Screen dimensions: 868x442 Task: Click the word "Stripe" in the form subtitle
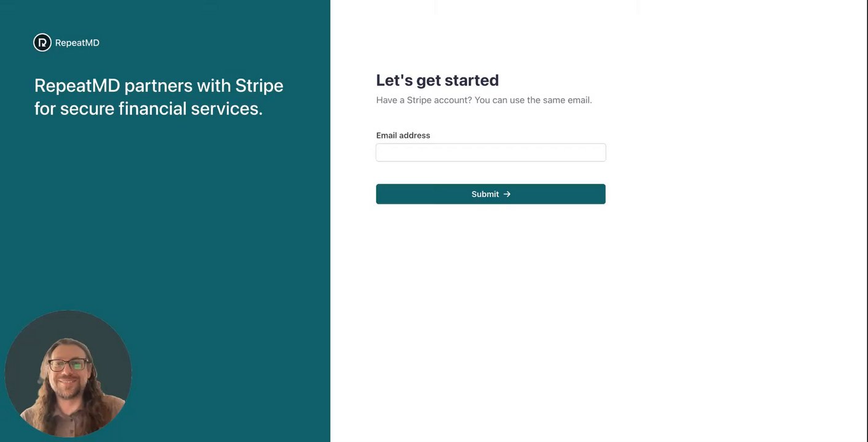(419, 100)
